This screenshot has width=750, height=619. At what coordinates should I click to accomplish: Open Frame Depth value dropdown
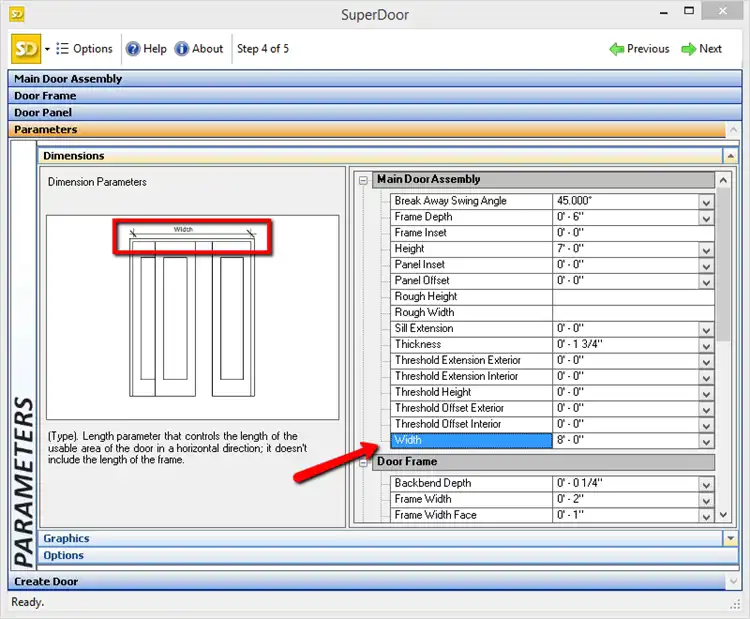pos(706,218)
